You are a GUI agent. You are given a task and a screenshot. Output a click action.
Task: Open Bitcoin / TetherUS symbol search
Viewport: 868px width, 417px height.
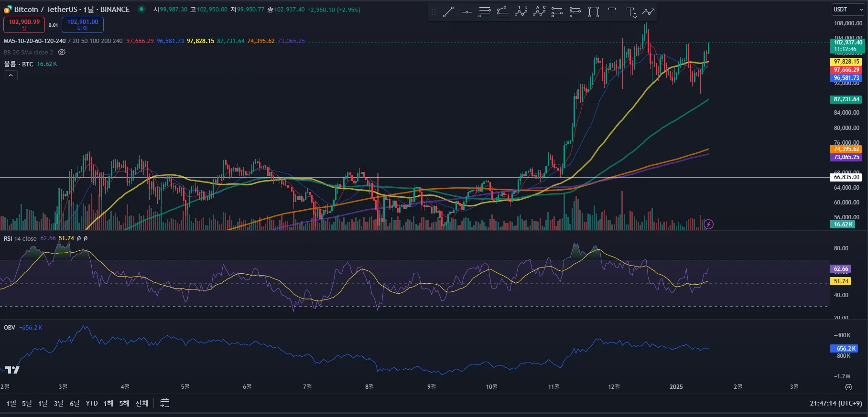coord(72,10)
